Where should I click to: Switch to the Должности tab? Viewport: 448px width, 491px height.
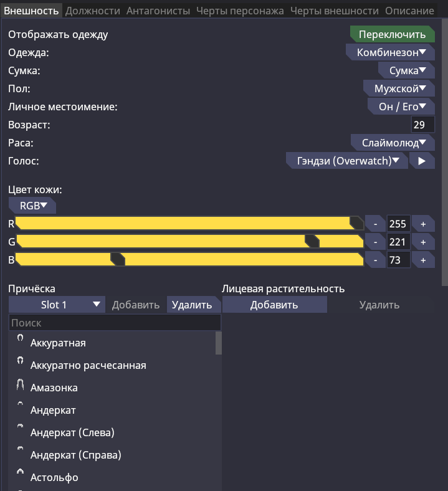[x=93, y=11]
